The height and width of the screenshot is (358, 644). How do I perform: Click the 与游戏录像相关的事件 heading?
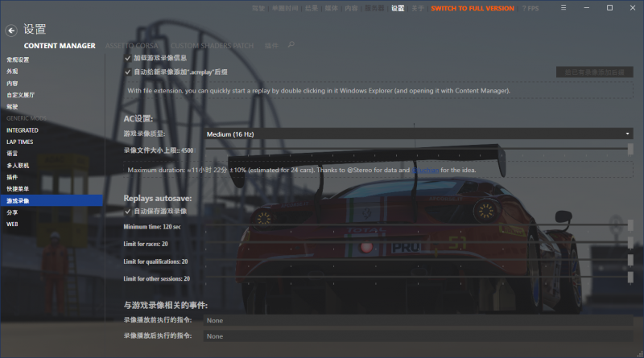(166, 305)
